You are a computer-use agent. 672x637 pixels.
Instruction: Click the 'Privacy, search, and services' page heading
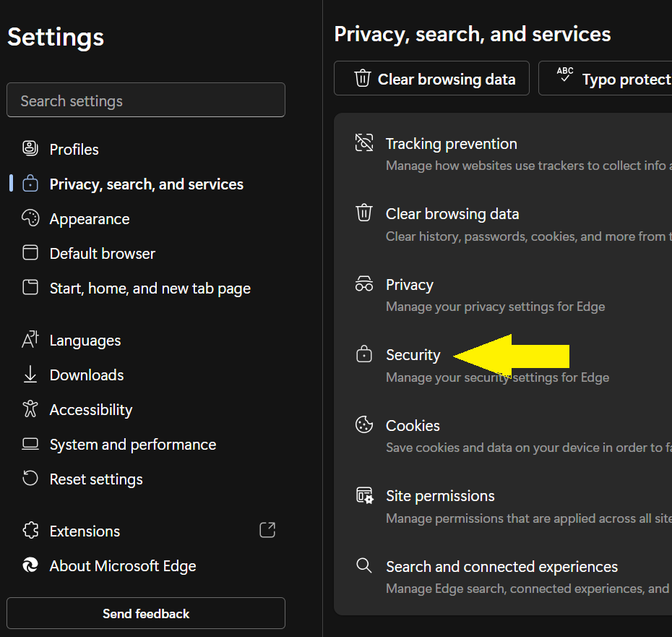473,34
